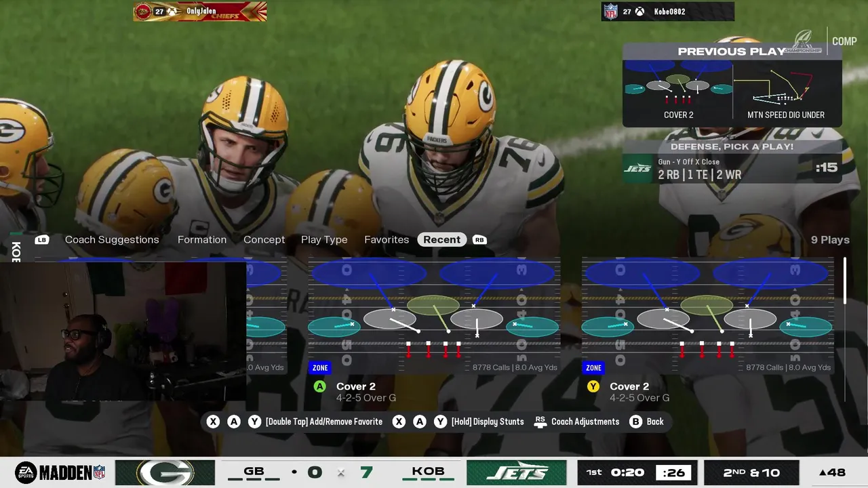
Task: Click the B button icon
Action: (x=635, y=422)
